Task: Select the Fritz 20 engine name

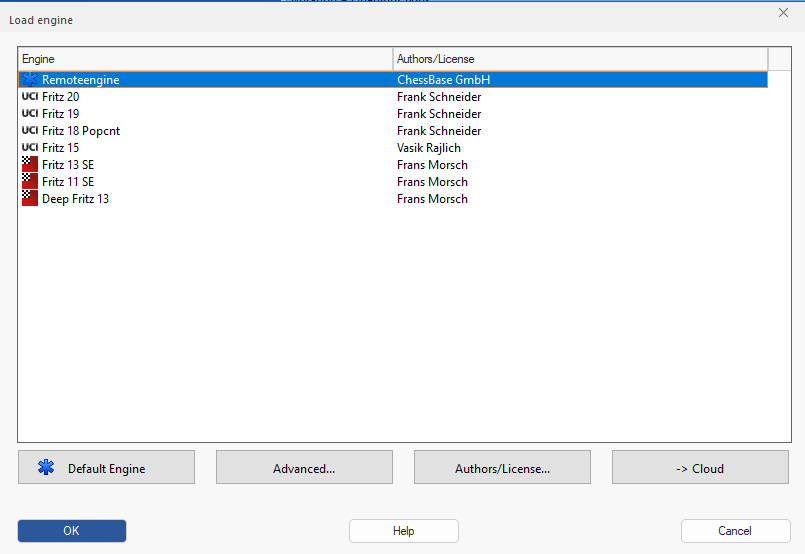Action: point(61,97)
